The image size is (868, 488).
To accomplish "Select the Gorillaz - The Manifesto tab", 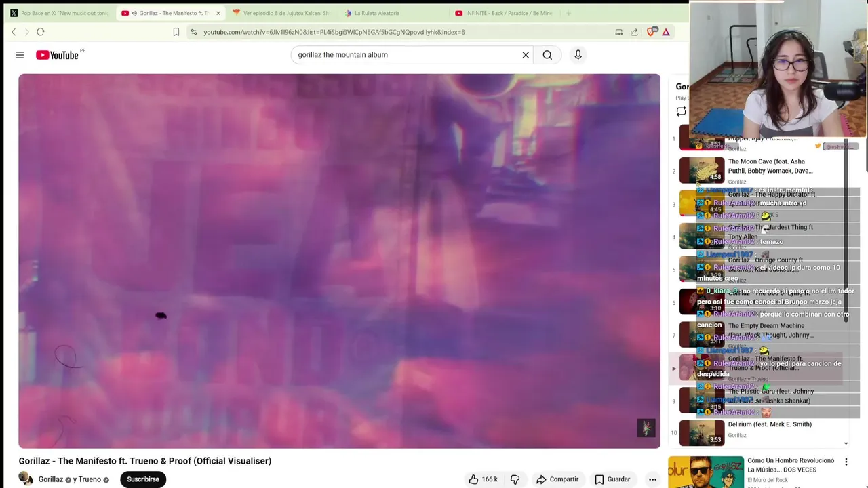I will [x=170, y=13].
